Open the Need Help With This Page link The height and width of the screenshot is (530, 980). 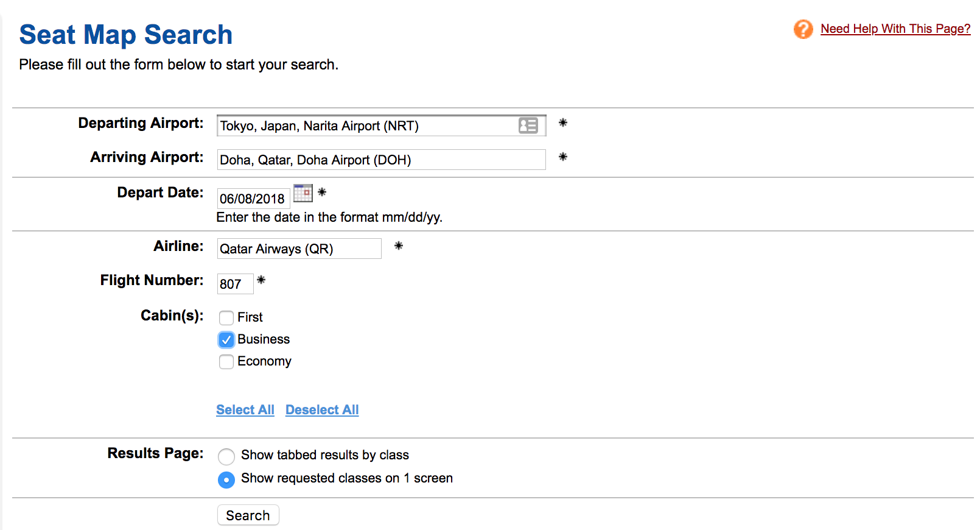895,29
